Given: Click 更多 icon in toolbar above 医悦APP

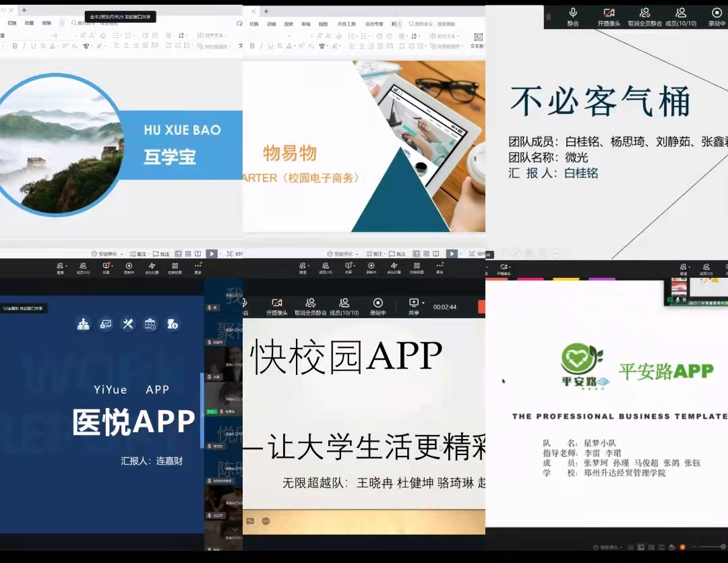Looking at the screenshot, I should (198, 268).
